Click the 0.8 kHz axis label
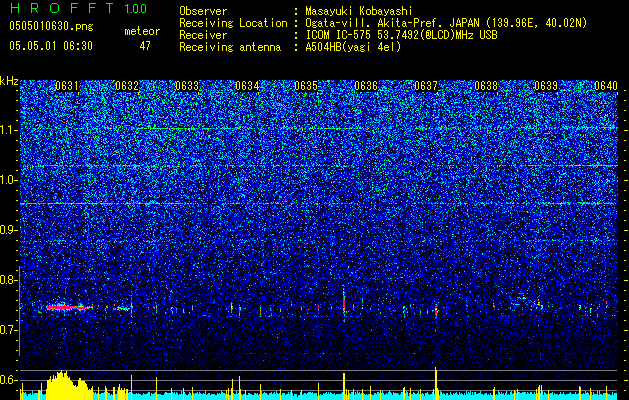The image size is (629, 400). pos(9,280)
